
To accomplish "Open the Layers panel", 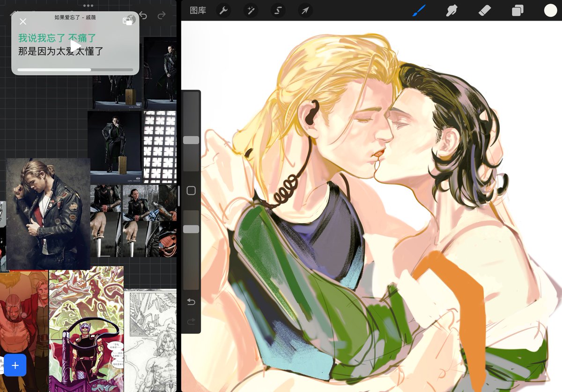I will tap(518, 10).
